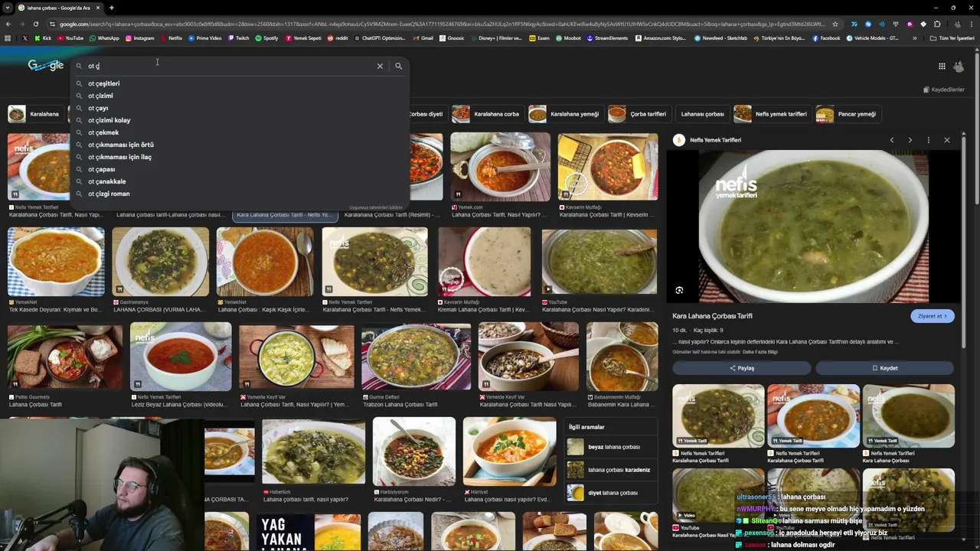
Task: Open Twitch bookmark
Action: tap(238, 38)
